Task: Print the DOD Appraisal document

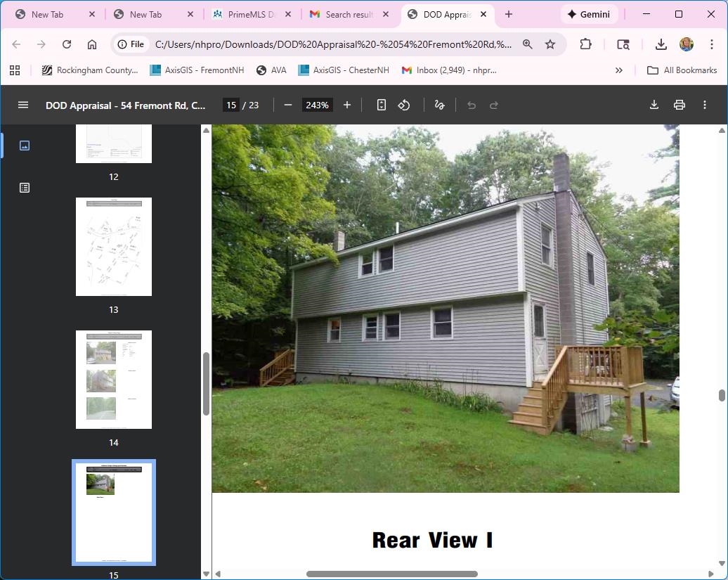Action: click(x=679, y=105)
